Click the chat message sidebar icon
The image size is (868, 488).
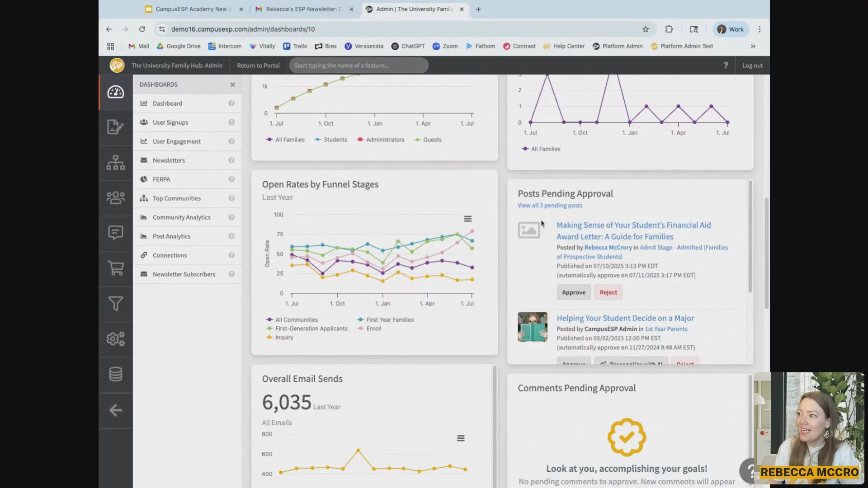pos(116,233)
